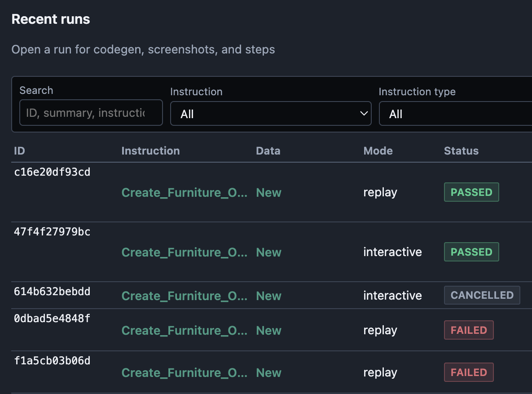Click the Instruction column header
The image size is (532, 394).
[151, 151]
